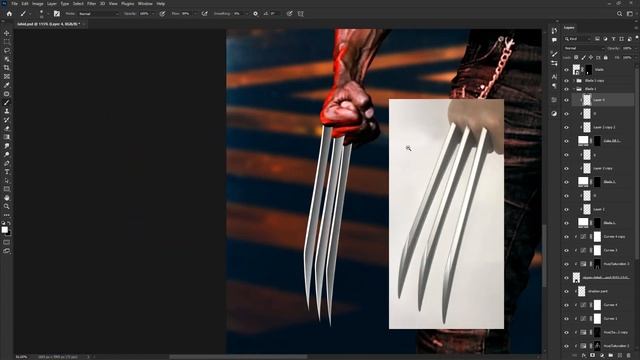Hide the shadow paint layer
The image size is (640, 360).
click(566, 291)
